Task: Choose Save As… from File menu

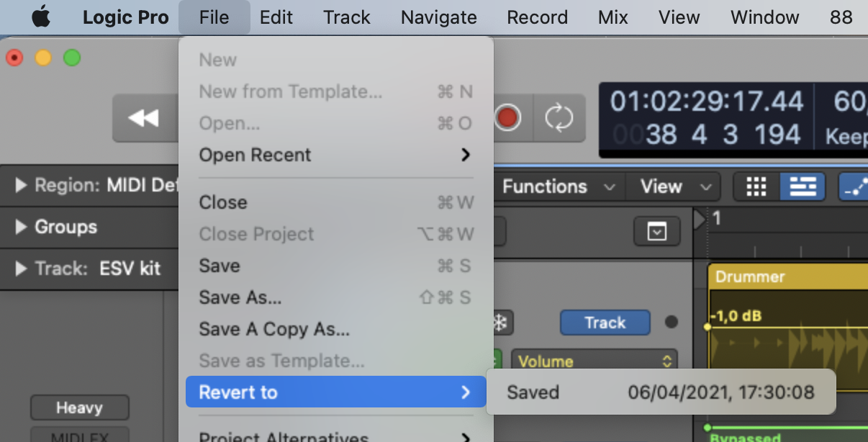Action: [x=240, y=297]
